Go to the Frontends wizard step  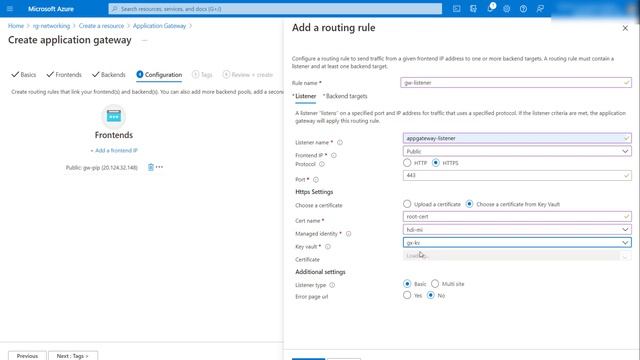point(64,75)
